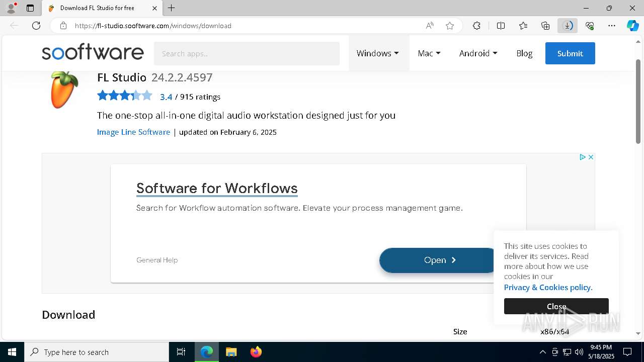Click the scrollbar down arrow
This screenshot has height=362, width=644.
pyautogui.click(x=638, y=333)
